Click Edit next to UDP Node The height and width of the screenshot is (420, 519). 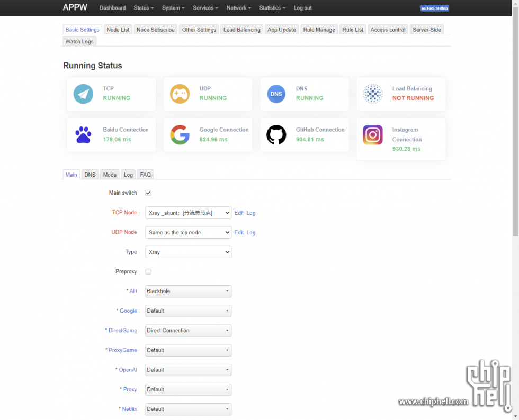tap(239, 233)
